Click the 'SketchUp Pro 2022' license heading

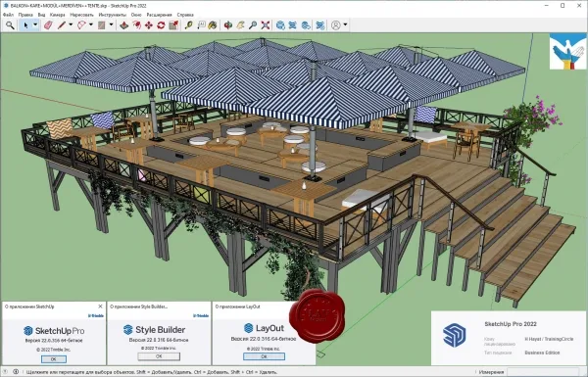511,324
